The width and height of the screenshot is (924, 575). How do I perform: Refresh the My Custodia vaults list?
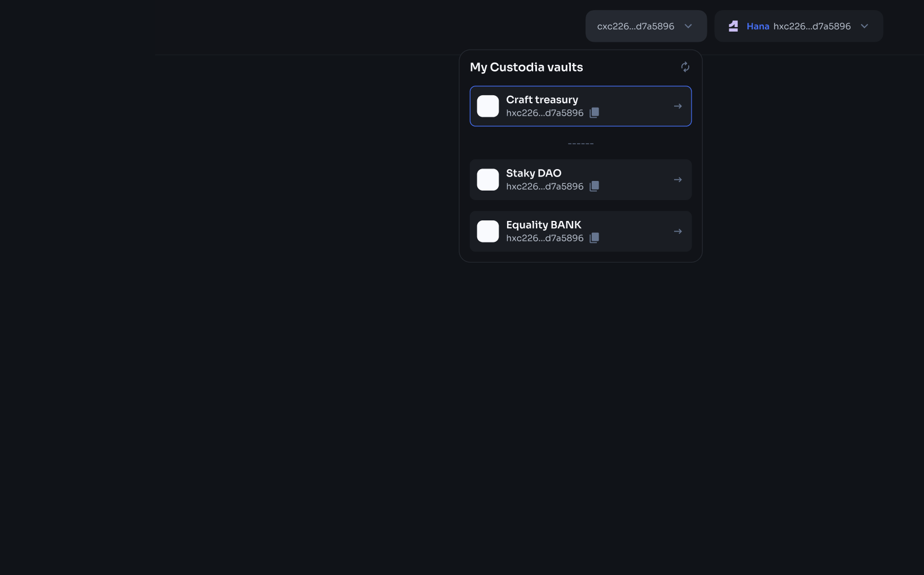(685, 67)
